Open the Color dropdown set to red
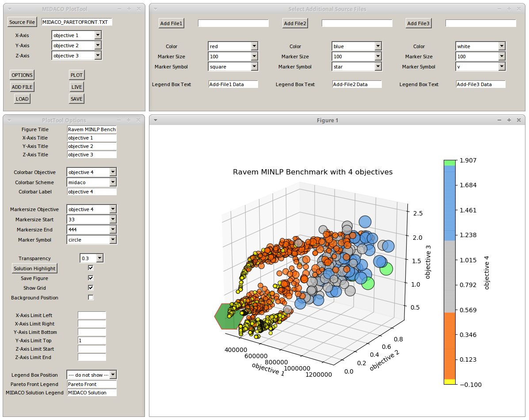Screen dimensions: 529x420 pos(233,46)
